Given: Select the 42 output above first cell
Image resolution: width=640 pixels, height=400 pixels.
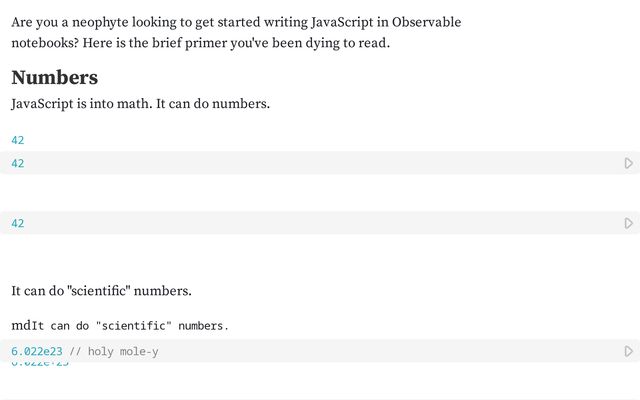Looking at the screenshot, I should [18, 140].
